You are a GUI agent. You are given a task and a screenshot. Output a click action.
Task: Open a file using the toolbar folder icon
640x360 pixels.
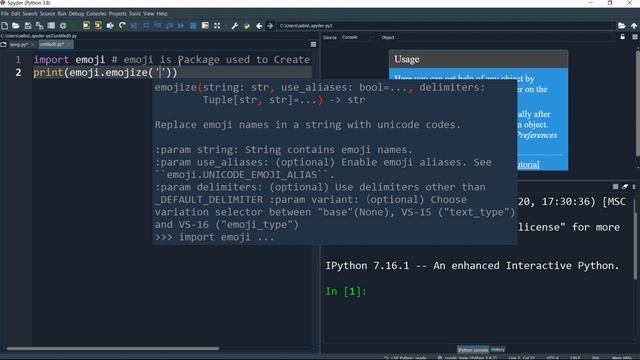point(16,26)
